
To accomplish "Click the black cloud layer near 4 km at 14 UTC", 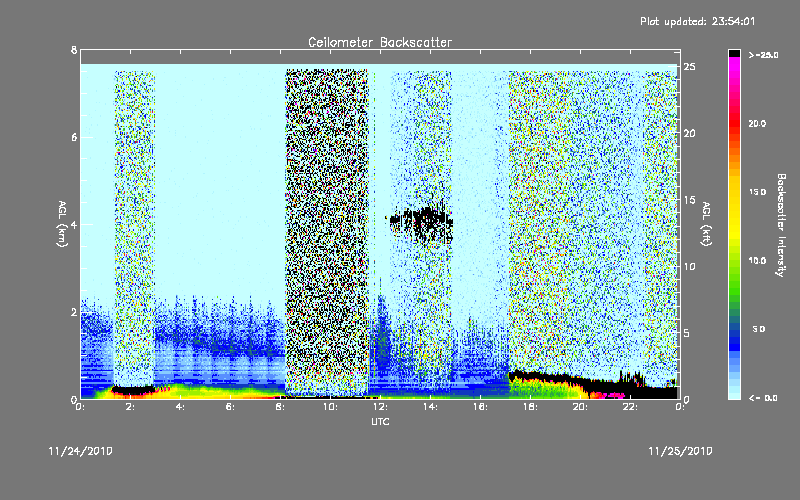I will pyautogui.click(x=421, y=222).
